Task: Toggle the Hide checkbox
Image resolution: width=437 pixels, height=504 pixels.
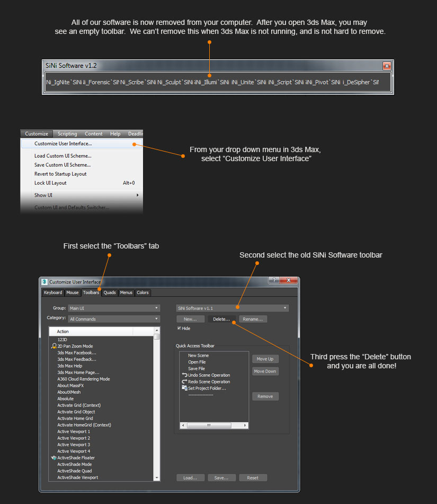Action: point(179,328)
